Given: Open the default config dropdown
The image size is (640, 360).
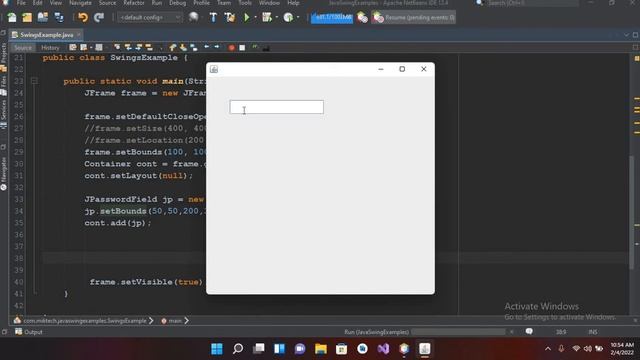Looking at the screenshot, I should (x=149, y=18).
